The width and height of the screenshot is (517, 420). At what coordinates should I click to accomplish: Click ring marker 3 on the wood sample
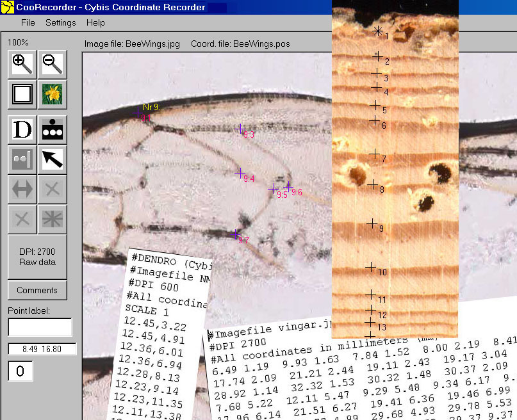click(376, 73)
